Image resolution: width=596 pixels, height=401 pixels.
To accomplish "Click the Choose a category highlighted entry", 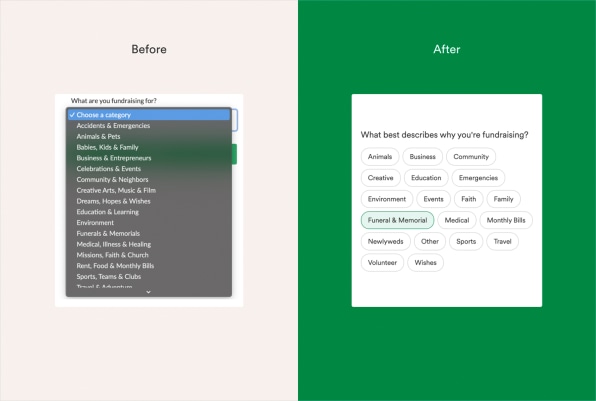I will 149,115.
